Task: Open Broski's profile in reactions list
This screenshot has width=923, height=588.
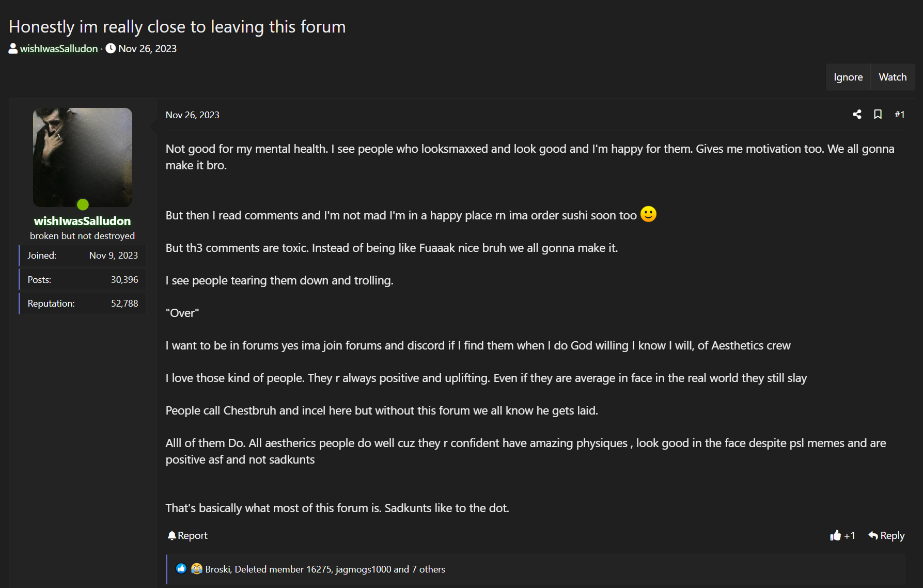Action: 217,569
